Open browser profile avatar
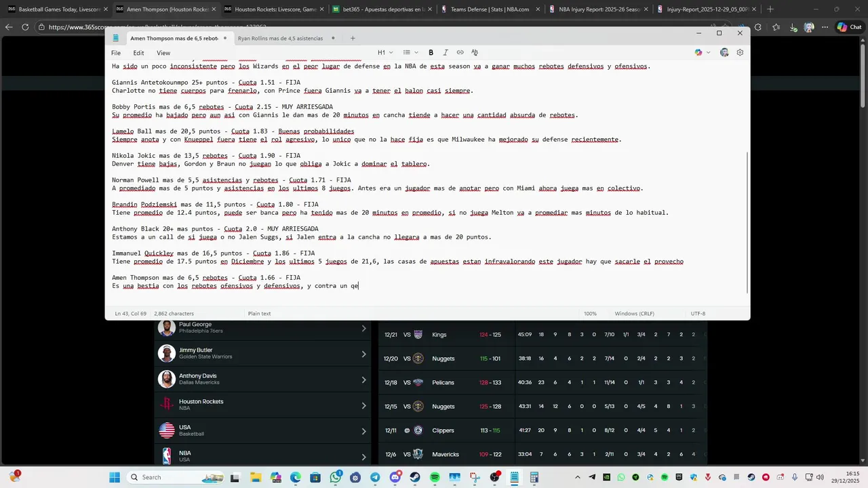This screenshot has height=488, width=868. (x=809, y=27)
